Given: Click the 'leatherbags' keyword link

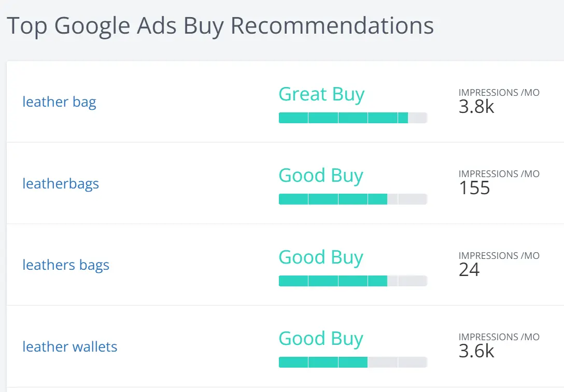Looking at the screenshot, I should (x=61, y=184).
